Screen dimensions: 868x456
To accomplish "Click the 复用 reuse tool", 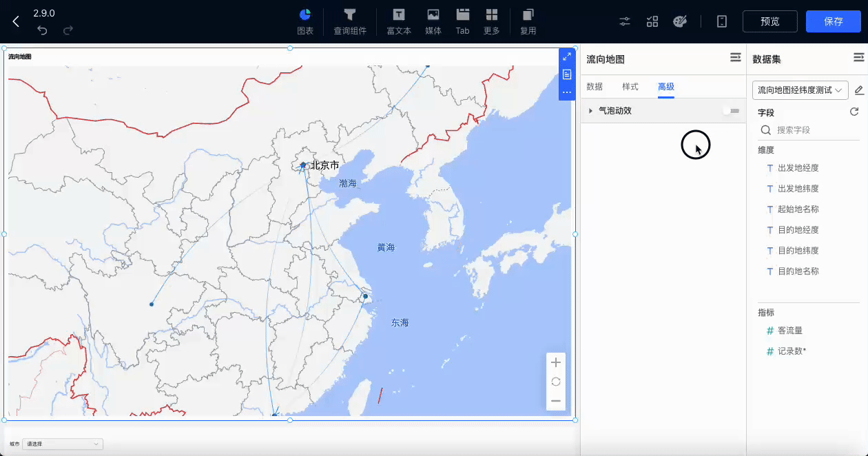I will (528, 21).
